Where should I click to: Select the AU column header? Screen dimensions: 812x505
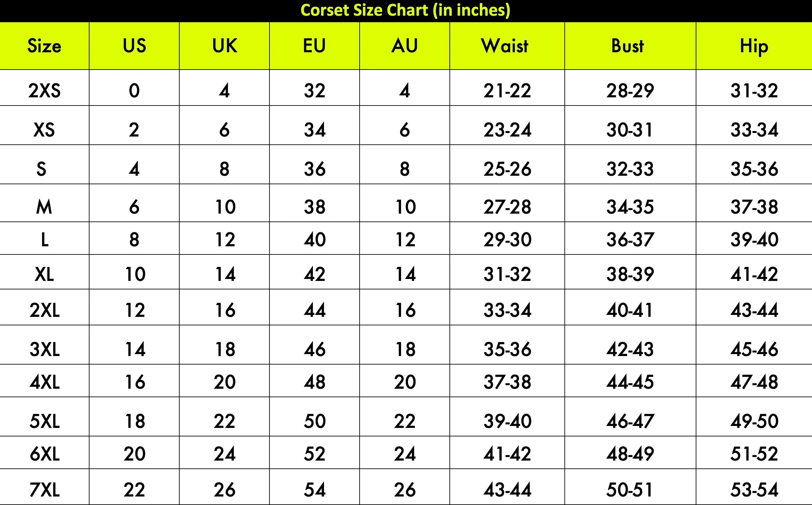pyautogui.click(x=405, y=46)
